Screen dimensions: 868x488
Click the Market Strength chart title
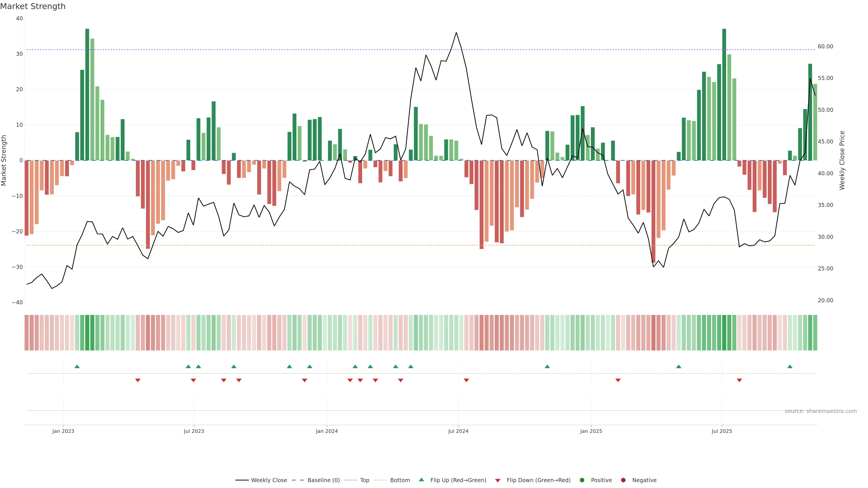click(x=33, y=6)
